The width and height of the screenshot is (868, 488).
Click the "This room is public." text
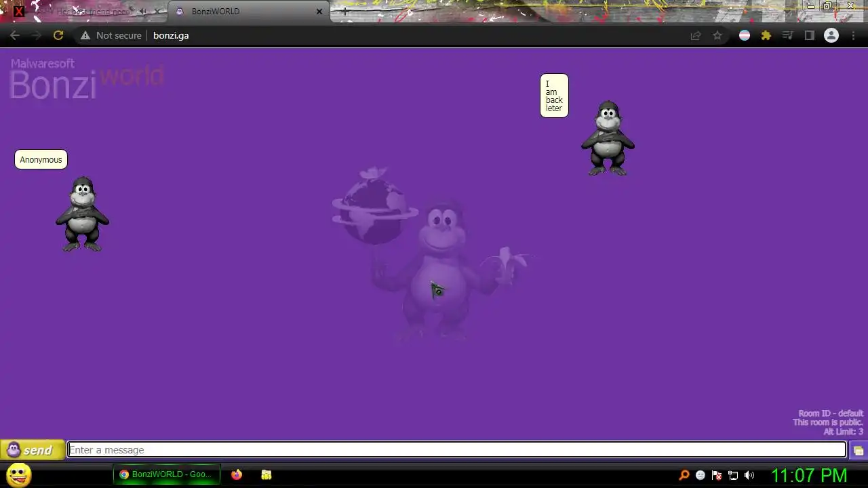pos(828,422)
